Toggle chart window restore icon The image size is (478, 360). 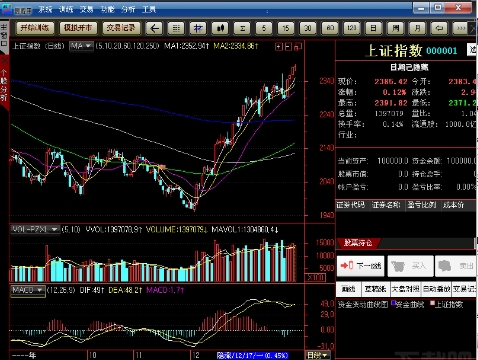tap(298, 47)
